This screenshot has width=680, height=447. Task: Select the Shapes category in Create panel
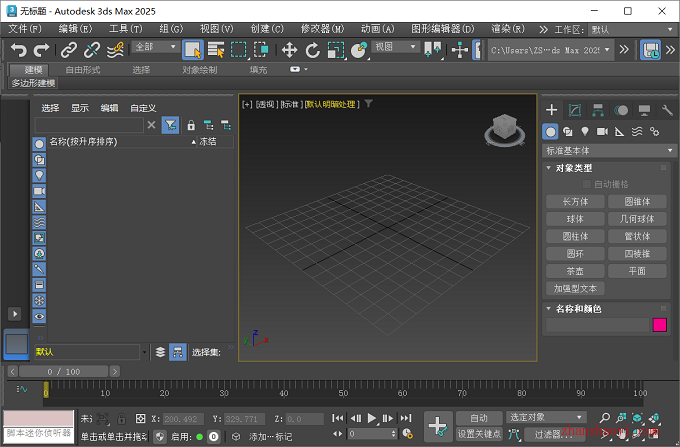tap(568, 131)
